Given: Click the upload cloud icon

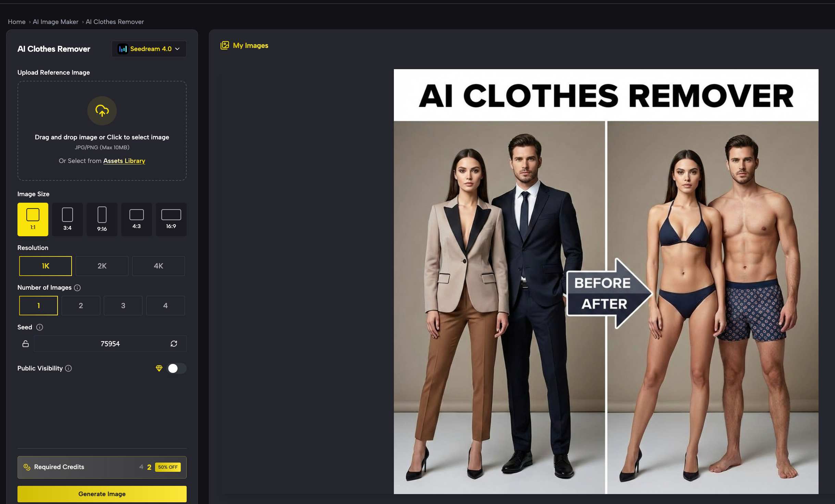Looking at the screenshot, I should [x=102, y=111].
